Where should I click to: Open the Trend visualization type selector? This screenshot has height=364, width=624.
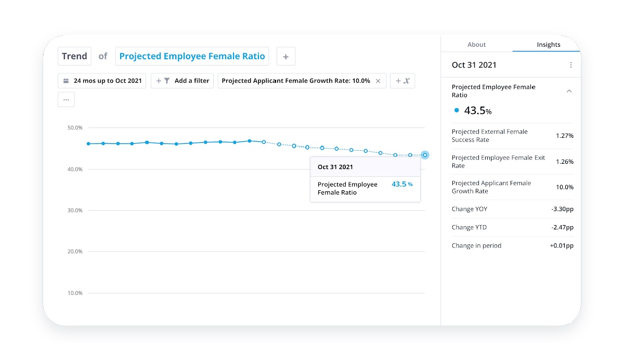pyautogui.click(x=74, y=56)
